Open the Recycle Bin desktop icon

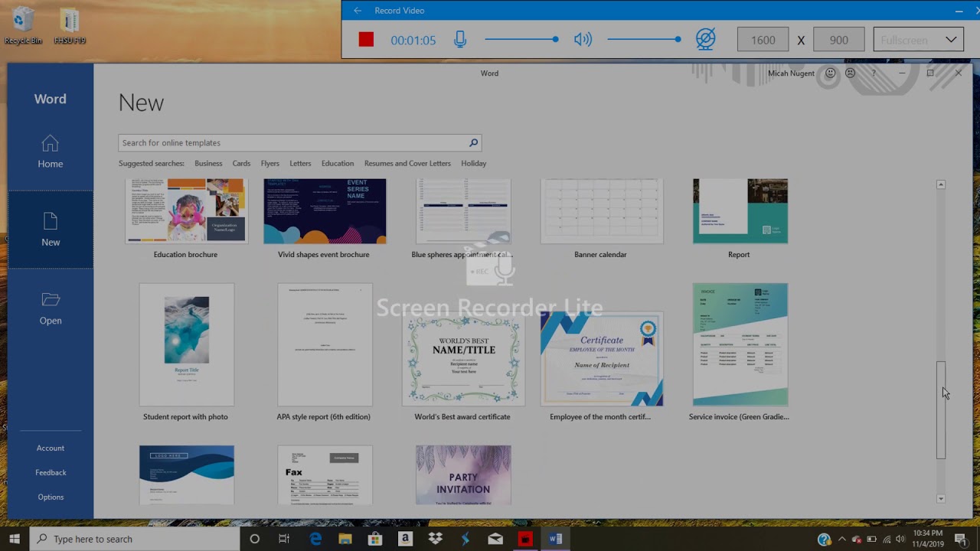(x=23, y=26)
